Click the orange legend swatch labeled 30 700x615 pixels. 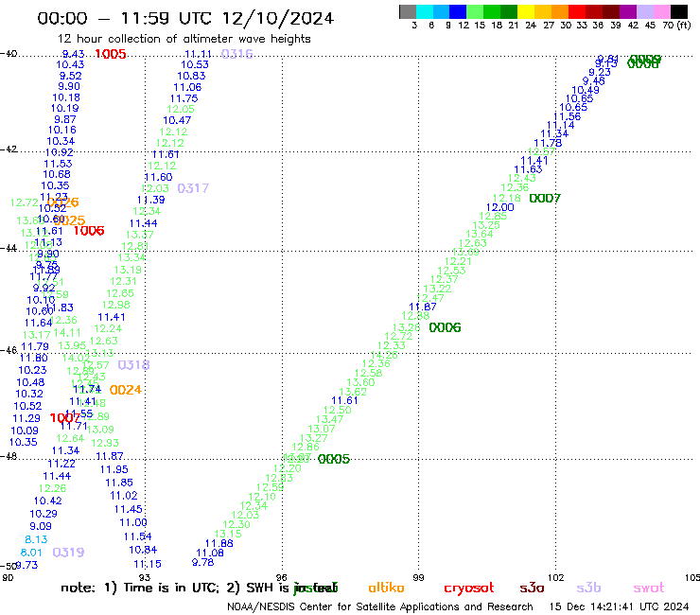560,11
